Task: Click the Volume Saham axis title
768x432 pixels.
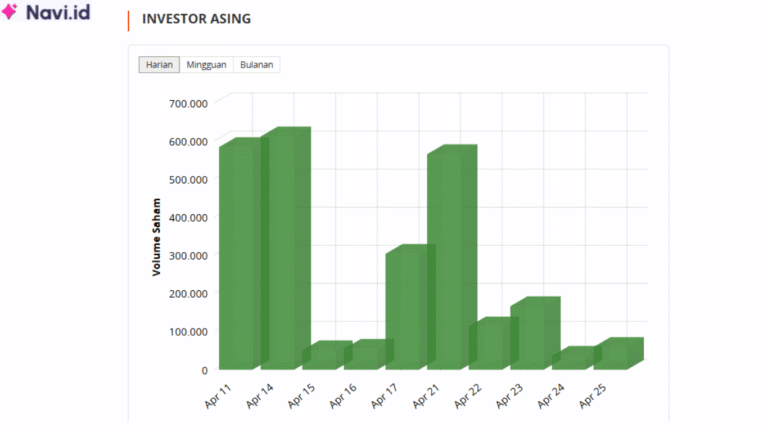Action: coord(157,236)
